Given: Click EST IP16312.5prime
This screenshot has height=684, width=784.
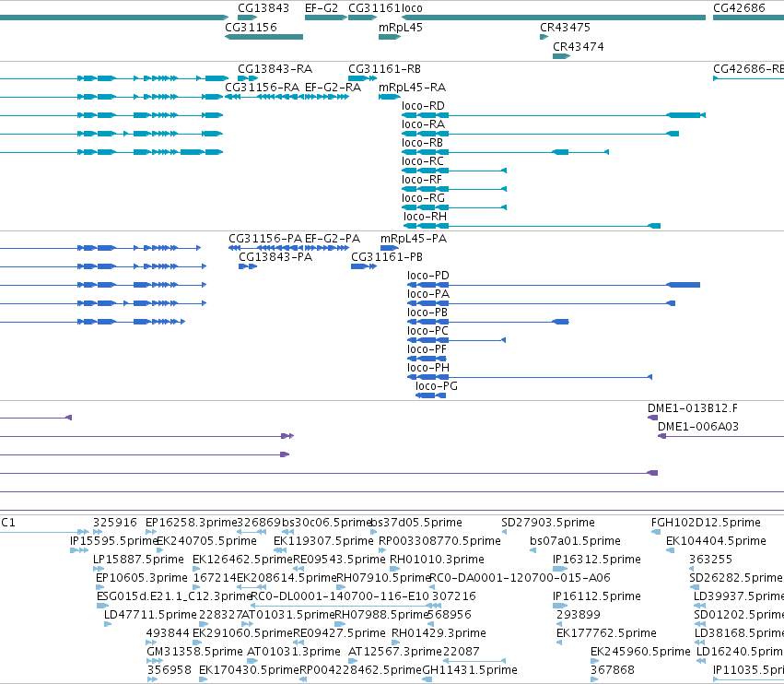Looking at the screenshot, I should pos(596,560).
